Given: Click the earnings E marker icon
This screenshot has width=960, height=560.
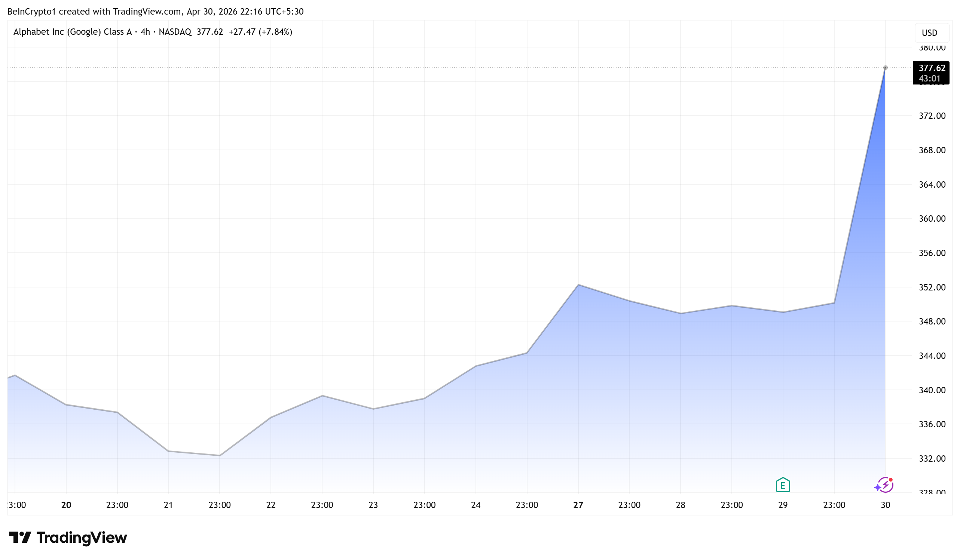Looking at the screenshot, I should (783, 485).
